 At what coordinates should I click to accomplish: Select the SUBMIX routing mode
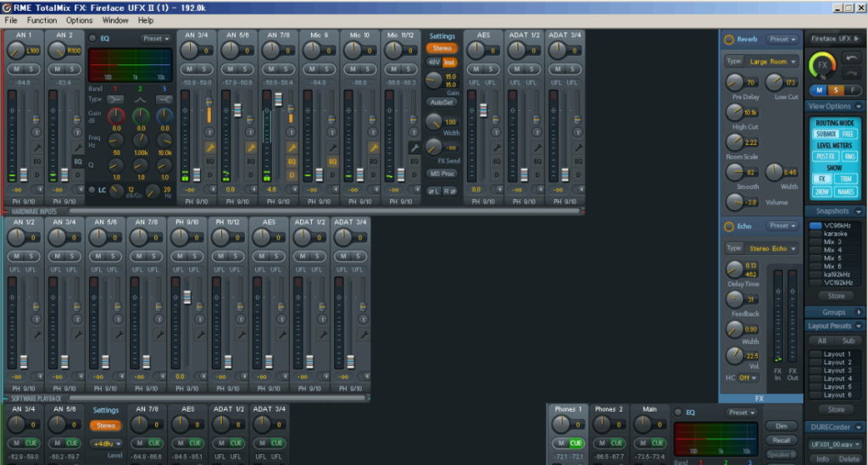click(826, 134)
